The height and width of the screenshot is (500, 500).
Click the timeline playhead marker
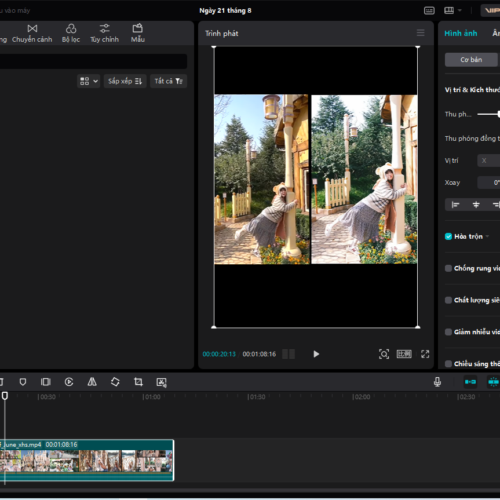click(5, 396)
